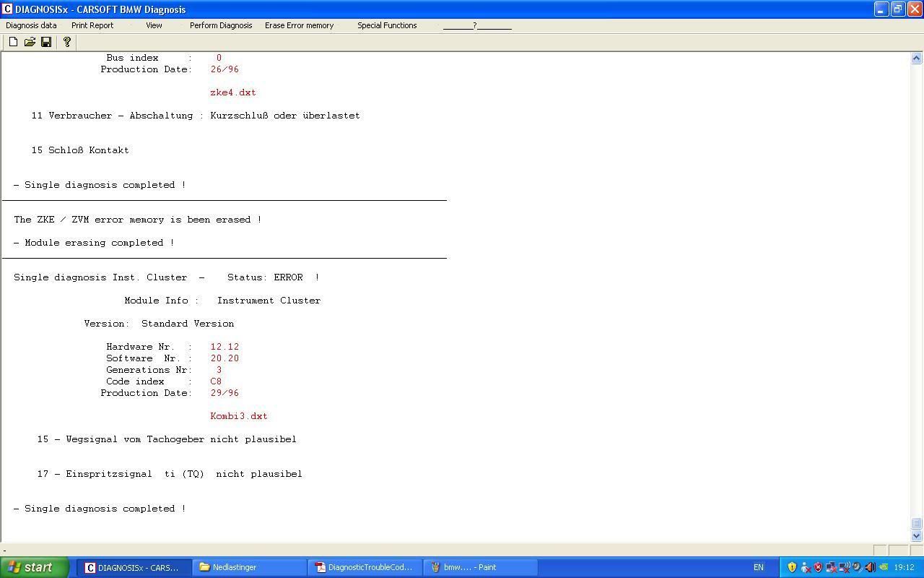Image resolution: width=924 pixels, height=578 pixels.
Task: Open the Print Report menu
Action: pyautogui.click(x=92, y=25)
